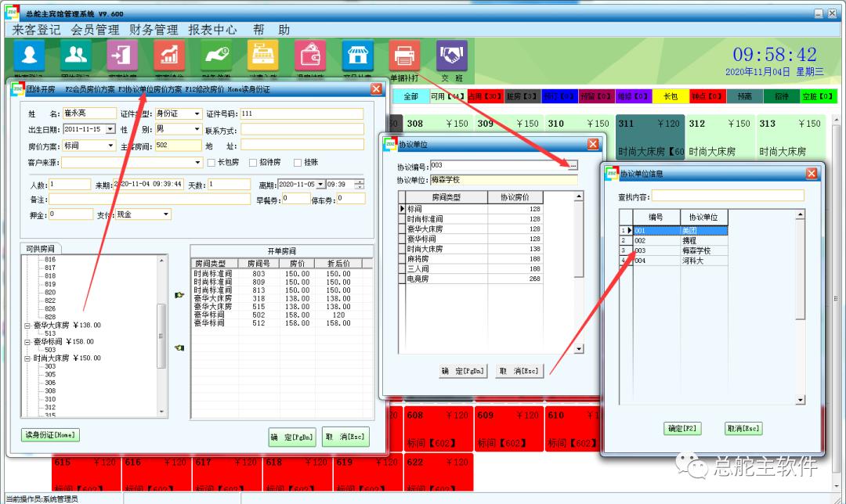
Task: Select the yellow 长包 status filter
Action: [670, 96]
